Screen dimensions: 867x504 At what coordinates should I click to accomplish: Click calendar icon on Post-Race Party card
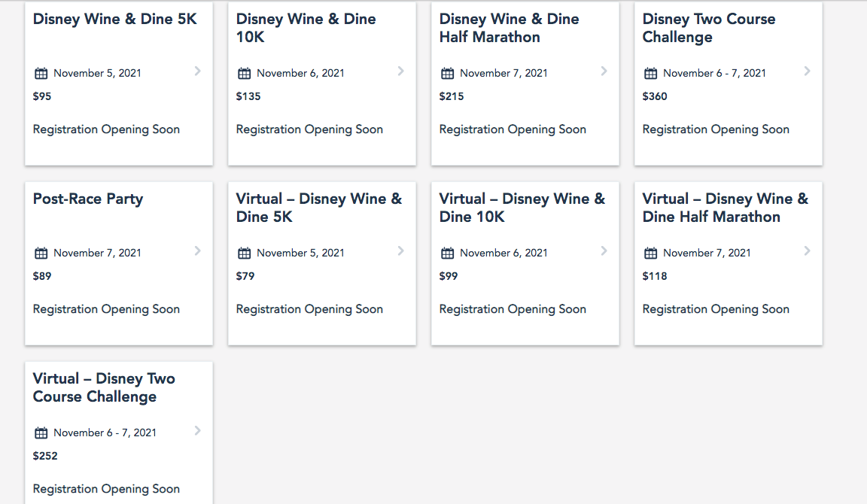tap(41, 254)
